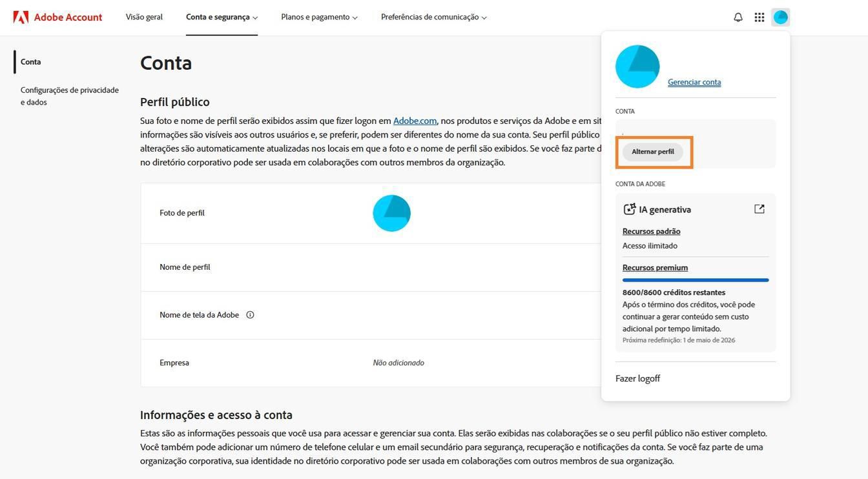Open the Gerenciar conta link
Screen dimensions: 868x479
[x=694, y=82]
